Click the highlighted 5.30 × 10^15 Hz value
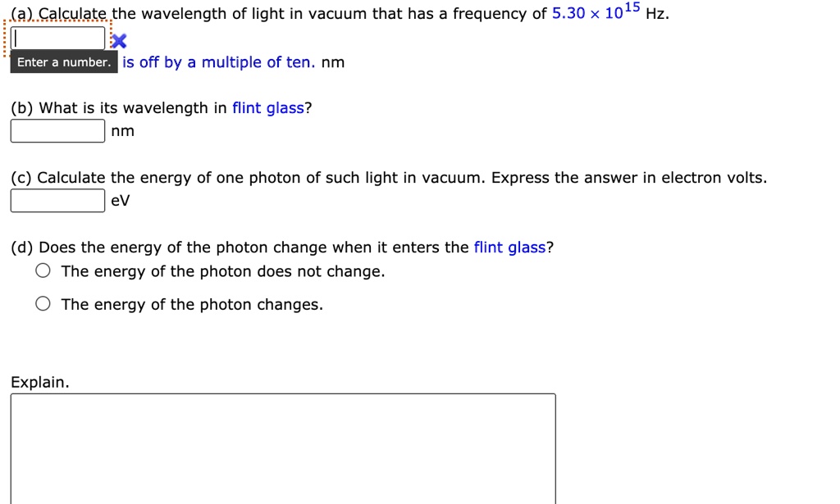 click(596, 12)
